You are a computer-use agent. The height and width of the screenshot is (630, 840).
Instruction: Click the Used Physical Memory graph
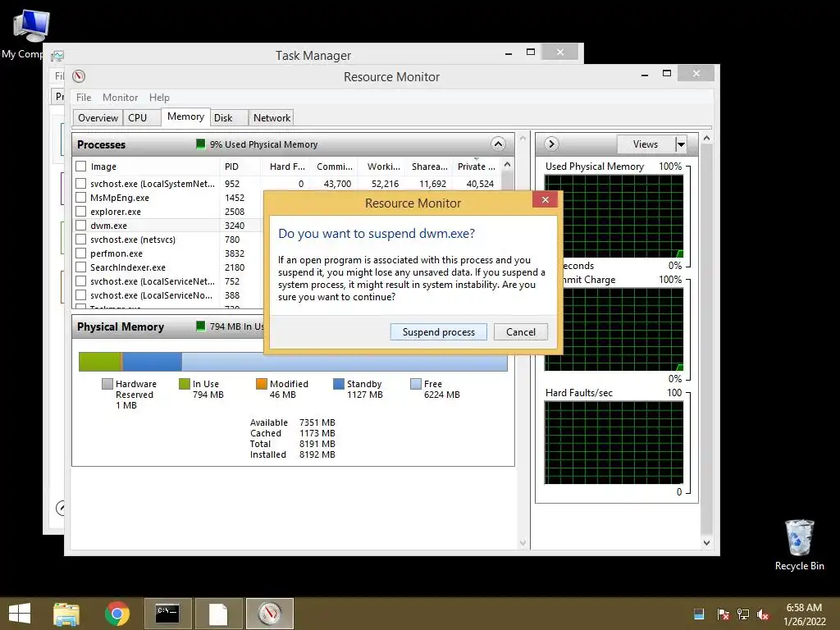(x=614, y=217)
